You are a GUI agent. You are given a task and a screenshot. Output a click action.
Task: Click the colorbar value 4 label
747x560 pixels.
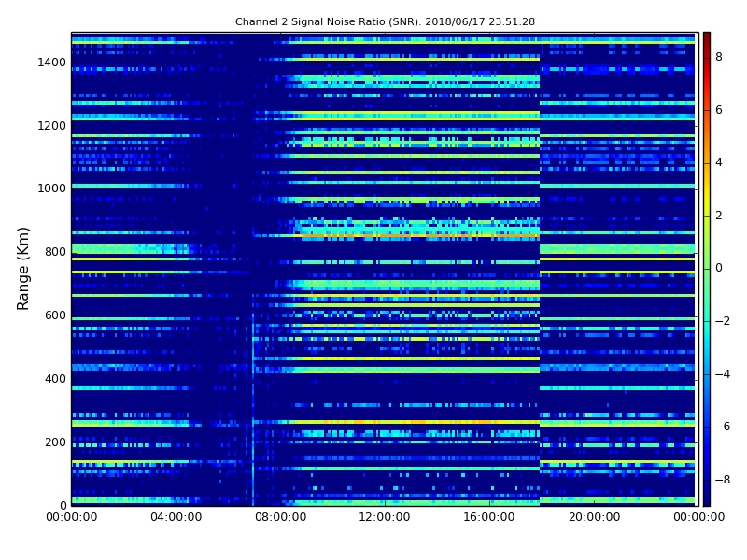point(719,162)
